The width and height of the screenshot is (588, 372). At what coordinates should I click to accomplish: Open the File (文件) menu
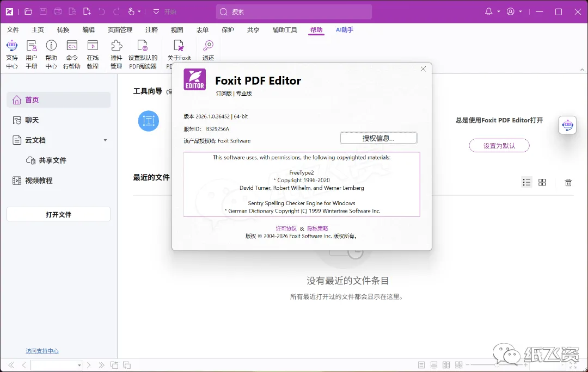(x=13, y=30)
